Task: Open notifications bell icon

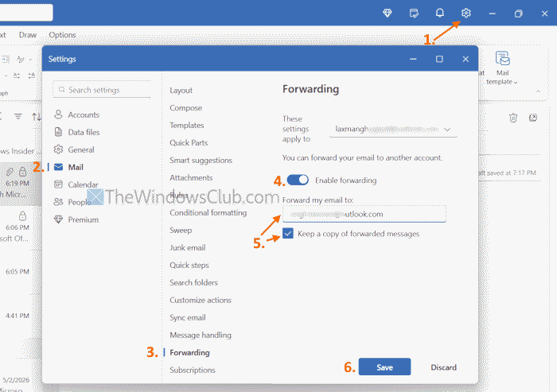Action: [x=440, y=14]
